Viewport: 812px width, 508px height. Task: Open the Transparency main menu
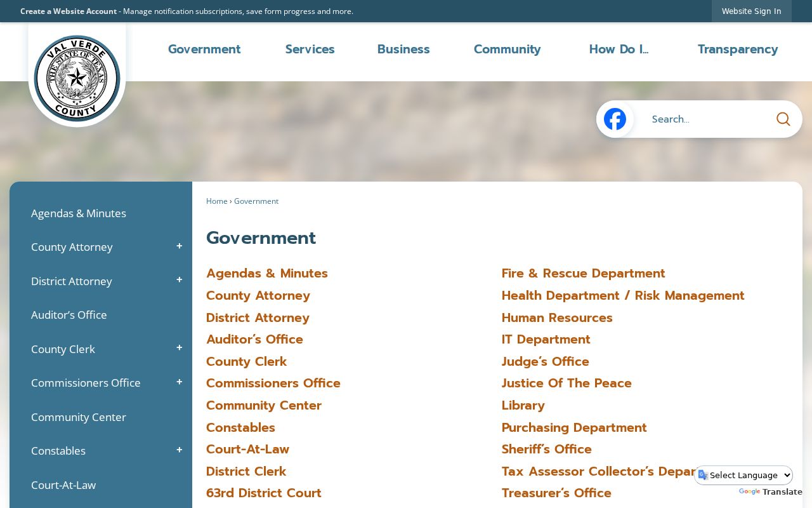[738, 50]
